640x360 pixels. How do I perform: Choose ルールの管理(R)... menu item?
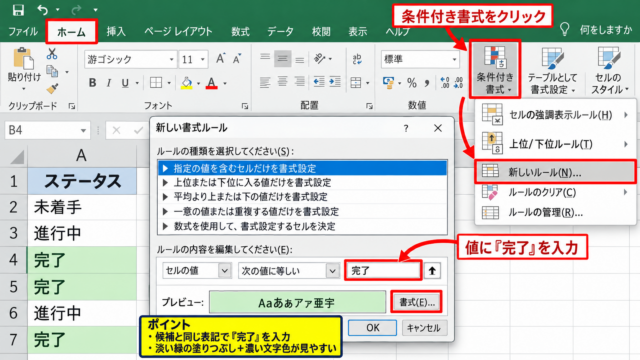click(555, 212)
